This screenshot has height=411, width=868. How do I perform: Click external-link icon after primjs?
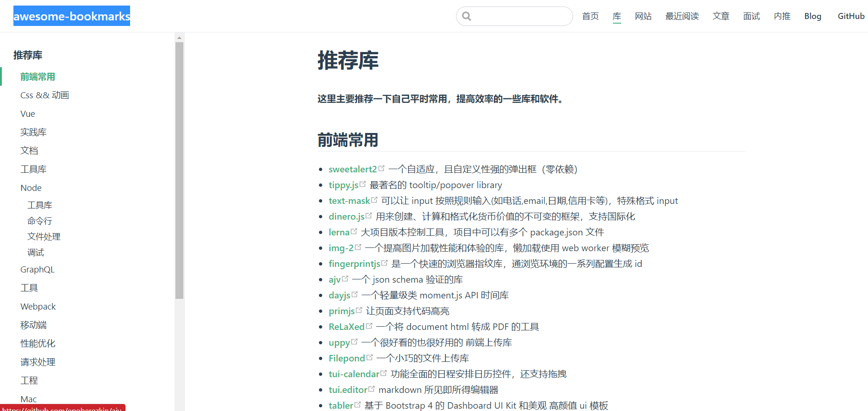[359, 310]
